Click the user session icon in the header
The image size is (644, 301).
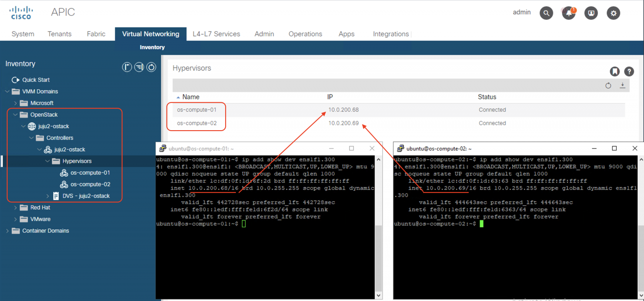[x=591, y=13]
